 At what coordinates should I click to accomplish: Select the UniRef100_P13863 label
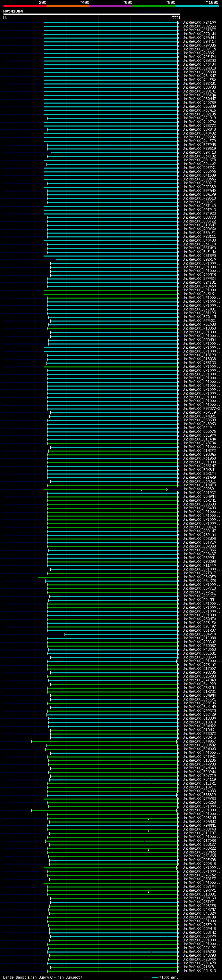point(199,328)
